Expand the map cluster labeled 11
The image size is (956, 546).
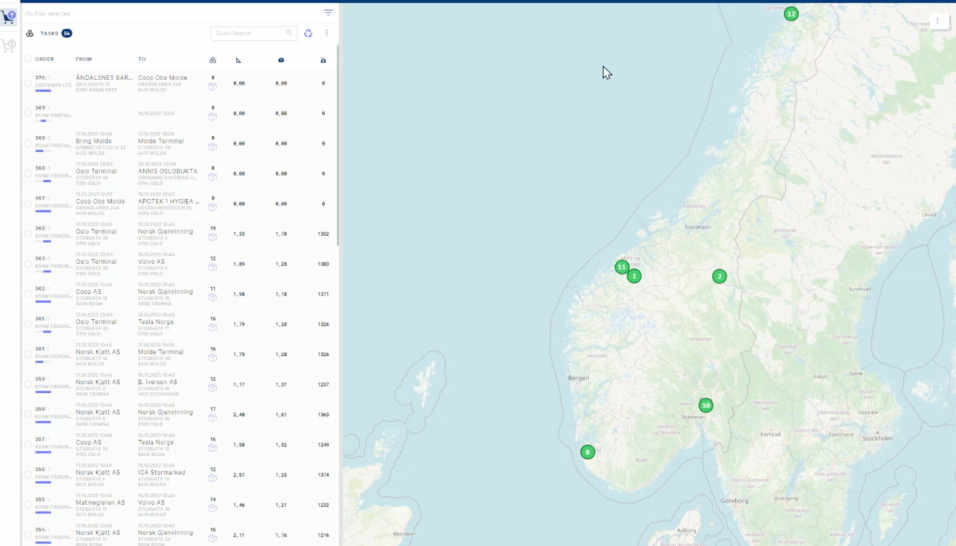[622, 267]
